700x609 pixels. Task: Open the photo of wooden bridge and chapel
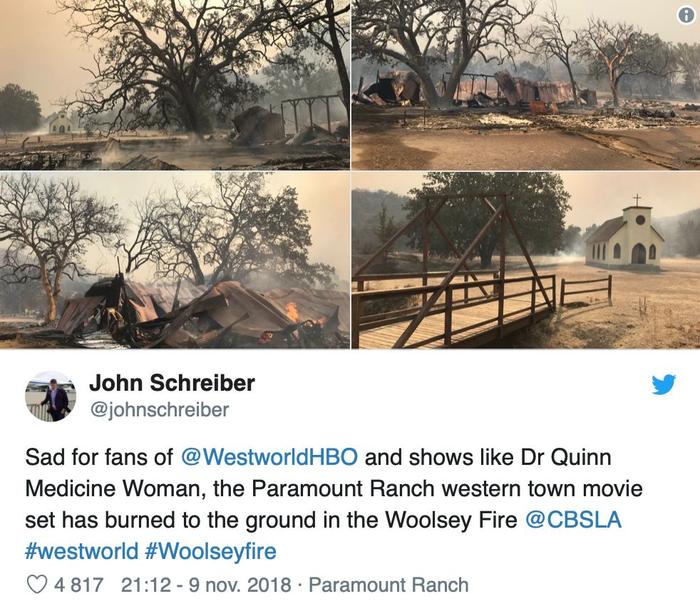coord(526,260)
